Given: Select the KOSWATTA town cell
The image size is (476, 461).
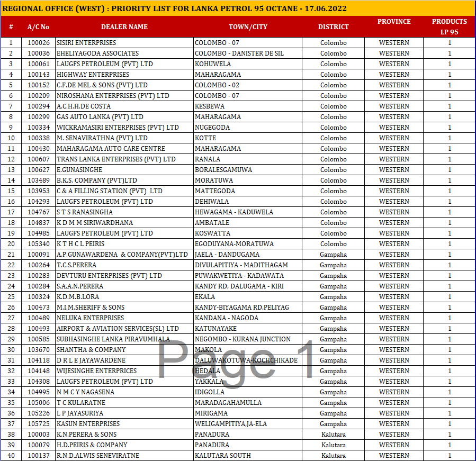Looking at the screenshot, I should pyautogui.click(x=248, y=233).
